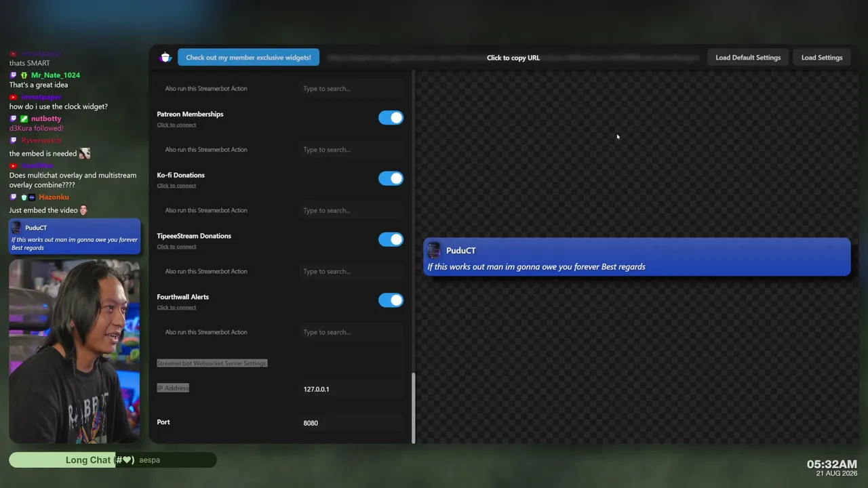Click the YouTube icon above 'Does multichat overlay' message
The image size is (868, 488).
click(14, 166)
